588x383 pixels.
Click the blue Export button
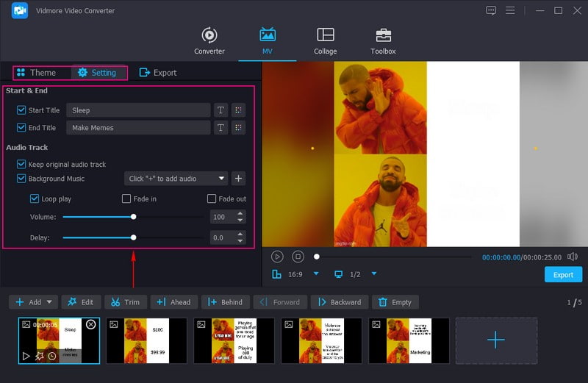563,275
